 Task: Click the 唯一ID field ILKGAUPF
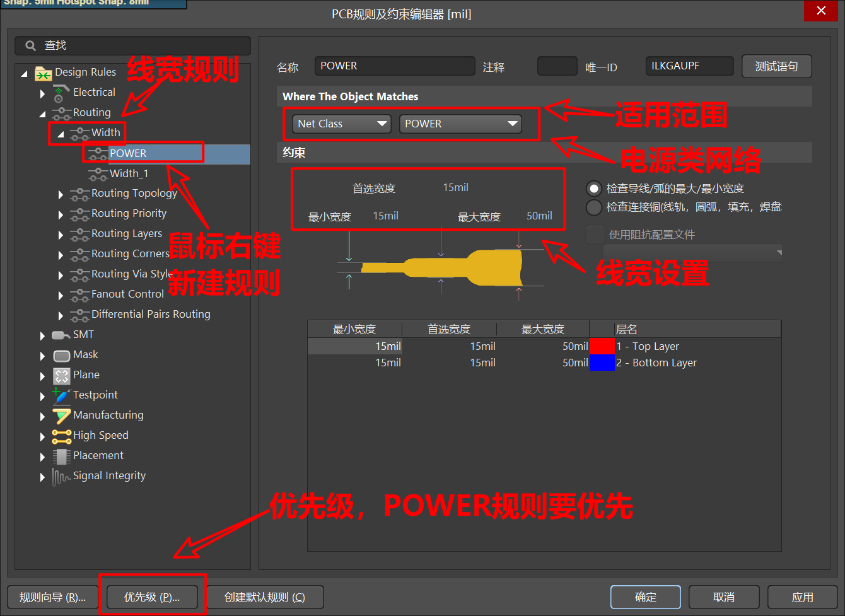pos(690,66)
